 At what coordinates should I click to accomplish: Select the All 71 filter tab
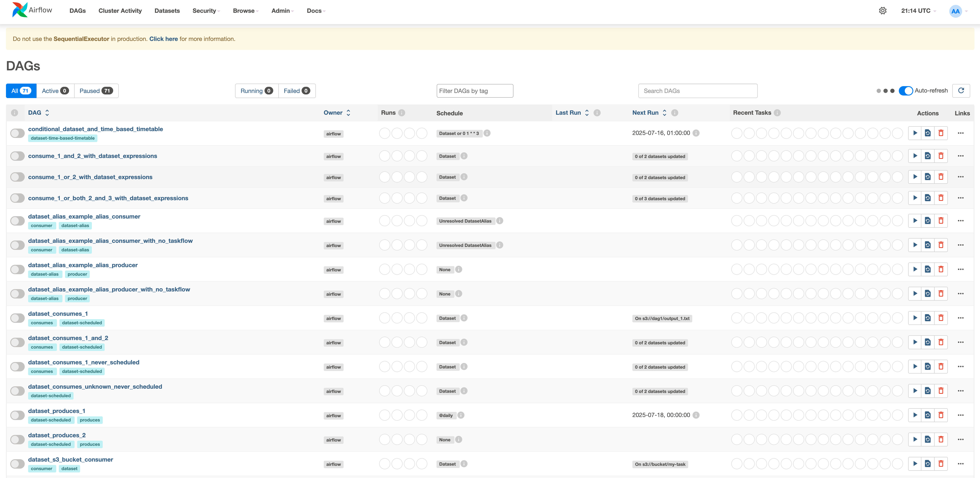[21, 91]
